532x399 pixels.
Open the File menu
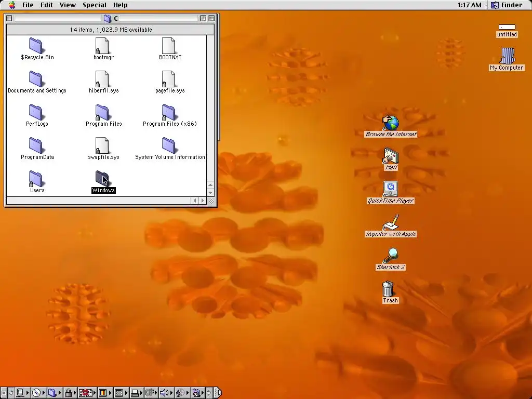tap(28, 5)
